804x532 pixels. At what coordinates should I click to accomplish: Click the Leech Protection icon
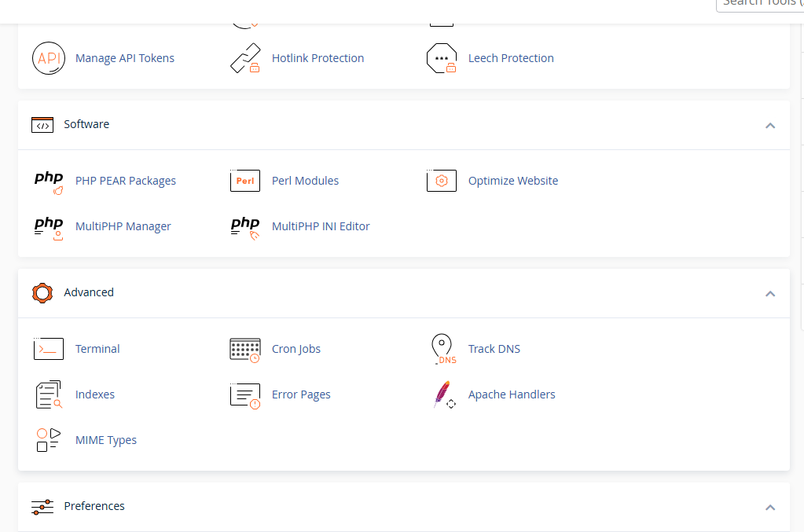point(442,58)
